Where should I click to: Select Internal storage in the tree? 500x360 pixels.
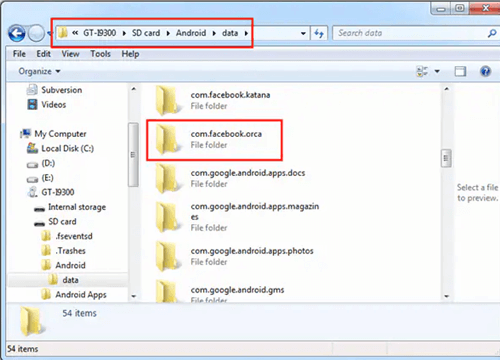(x=77, y=207)
